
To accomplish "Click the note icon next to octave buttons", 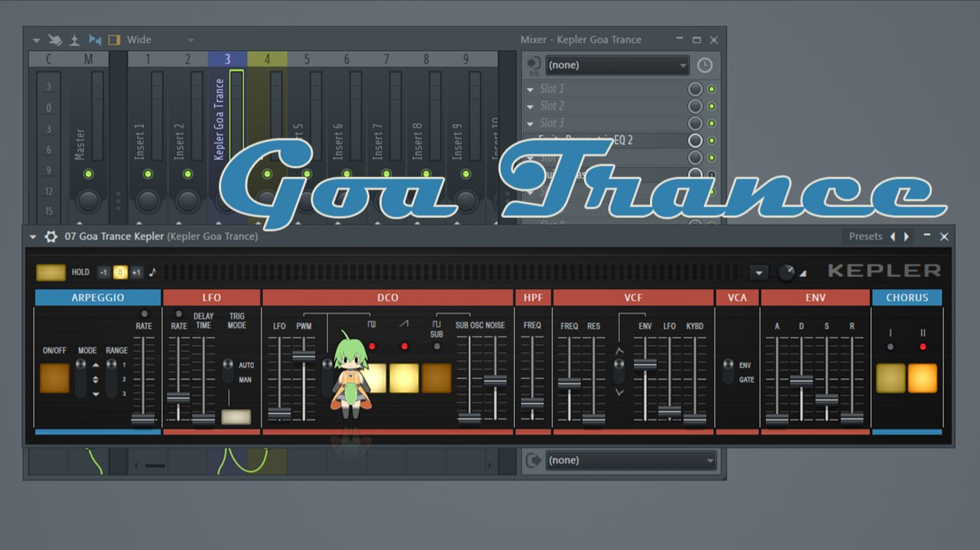I will point(153,272).
